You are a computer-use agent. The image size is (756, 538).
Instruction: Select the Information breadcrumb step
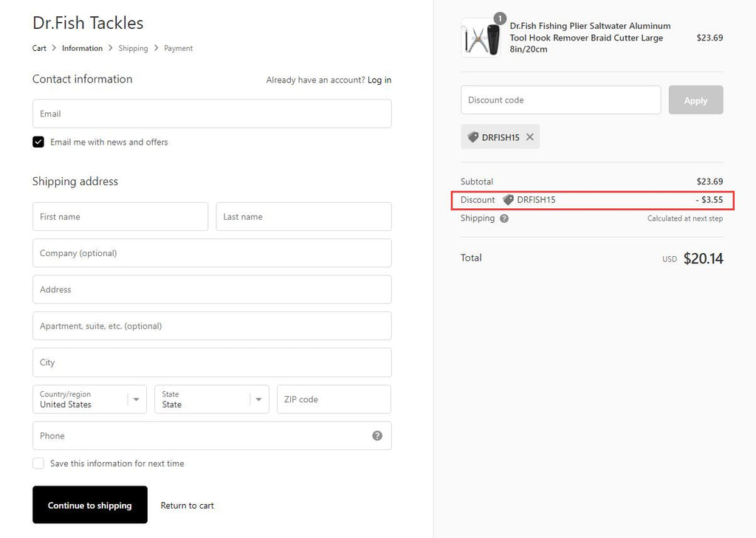pos(82,48)
